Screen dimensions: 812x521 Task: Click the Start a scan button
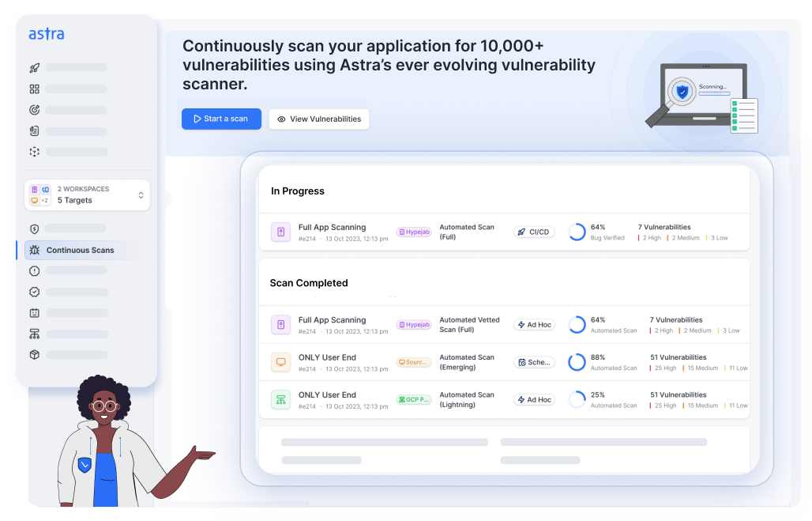222,119
